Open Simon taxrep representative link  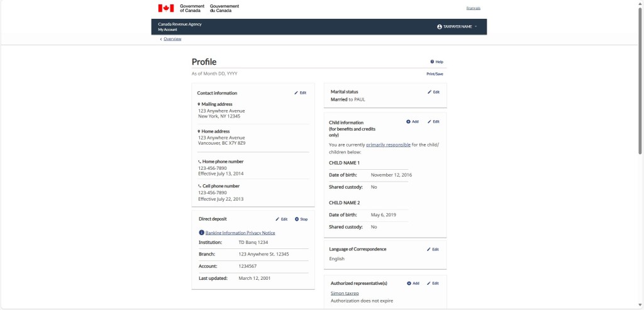344,294
